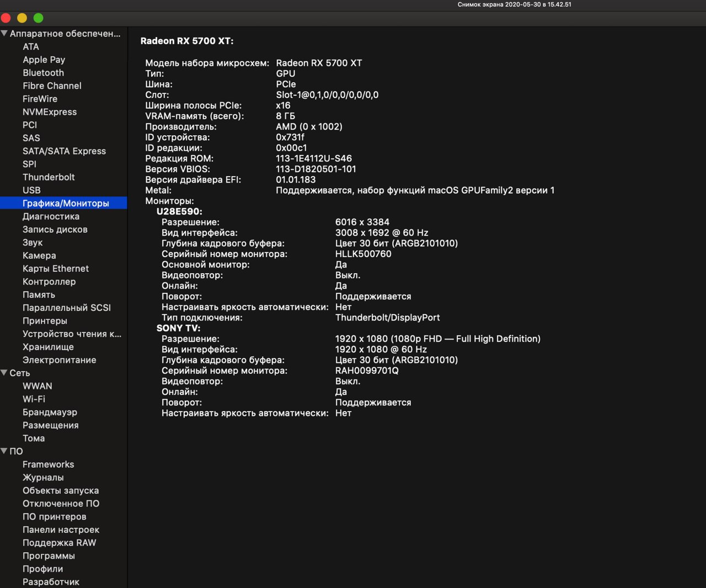The image size is (706, 588).
Task: Click the device ID 0x731f value
Action: point(290,137)
